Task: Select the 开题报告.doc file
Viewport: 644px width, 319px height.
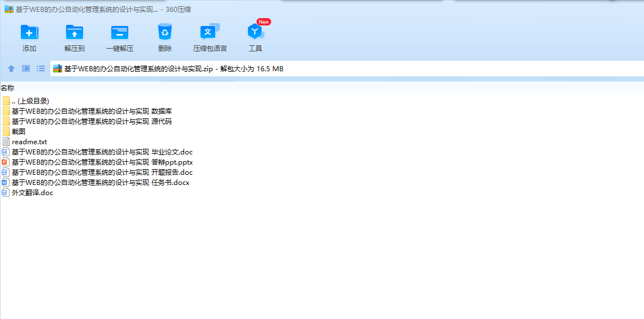Action: coord(97,173)
